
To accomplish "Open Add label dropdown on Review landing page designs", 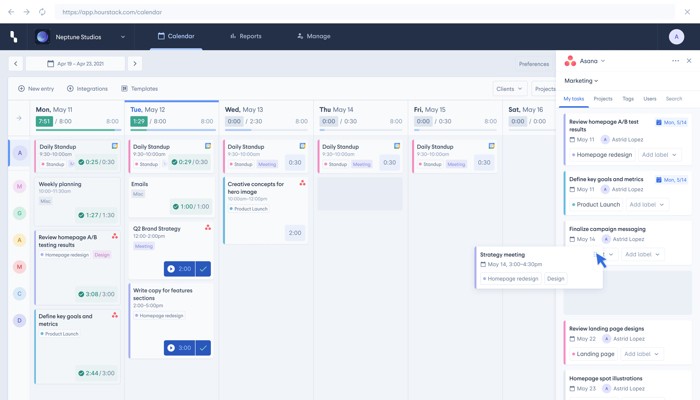I will tap(641, 354).
